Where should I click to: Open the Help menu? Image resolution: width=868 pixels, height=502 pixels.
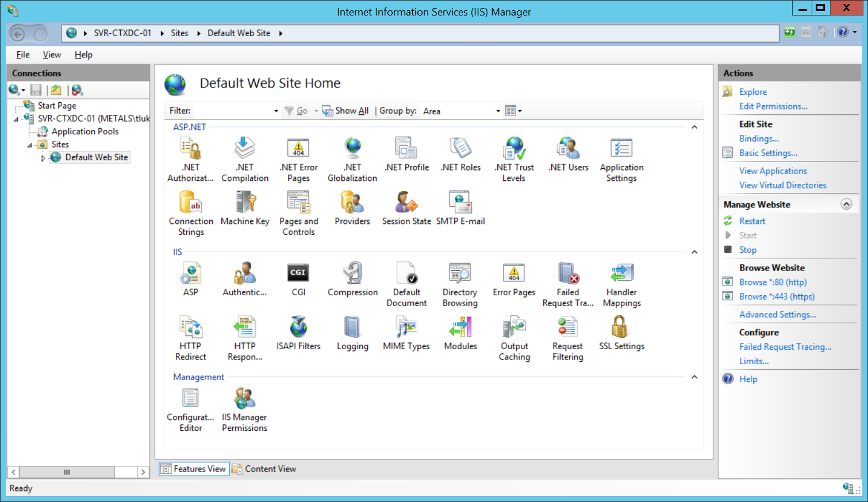point(83,55)
